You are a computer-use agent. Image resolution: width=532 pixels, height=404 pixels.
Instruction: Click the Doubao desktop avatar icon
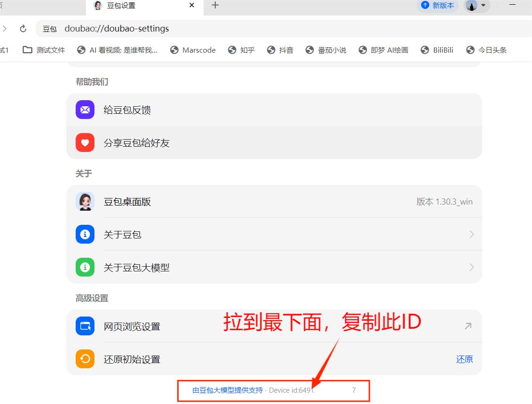click(85, 201)
